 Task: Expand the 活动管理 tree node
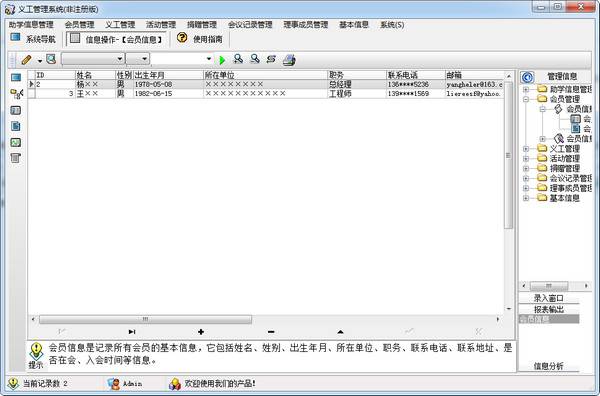526,158
